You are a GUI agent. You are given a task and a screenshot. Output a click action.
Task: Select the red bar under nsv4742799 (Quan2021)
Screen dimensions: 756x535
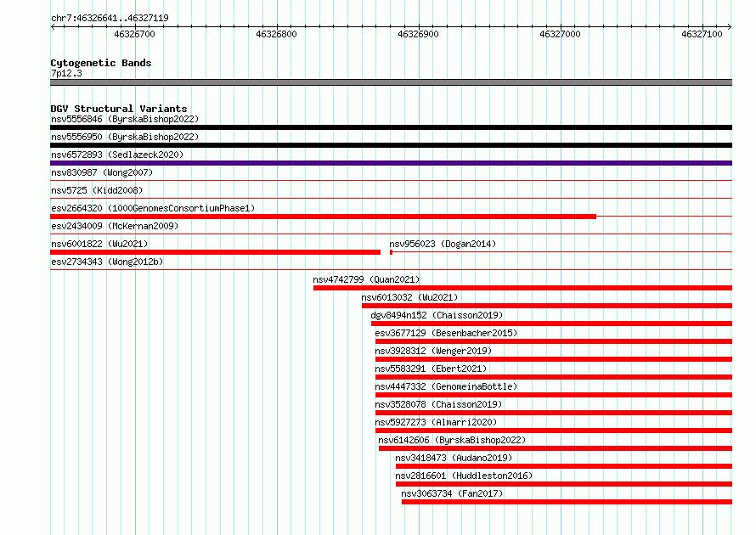coord(522,288)
